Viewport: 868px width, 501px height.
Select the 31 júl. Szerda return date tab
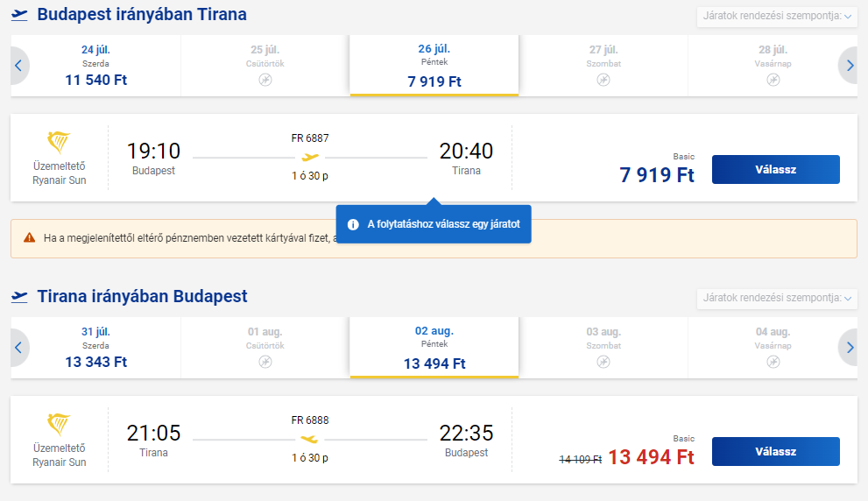[95, 348]
